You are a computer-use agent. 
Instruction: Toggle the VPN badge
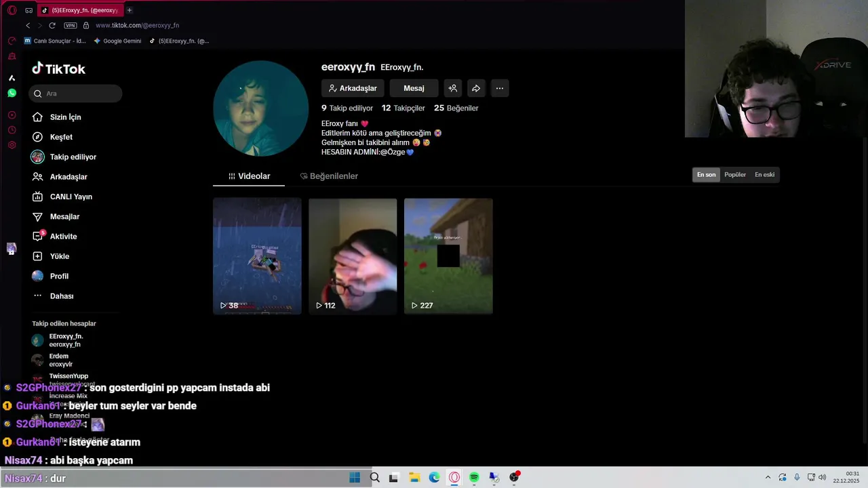click(x=71, y=25)
